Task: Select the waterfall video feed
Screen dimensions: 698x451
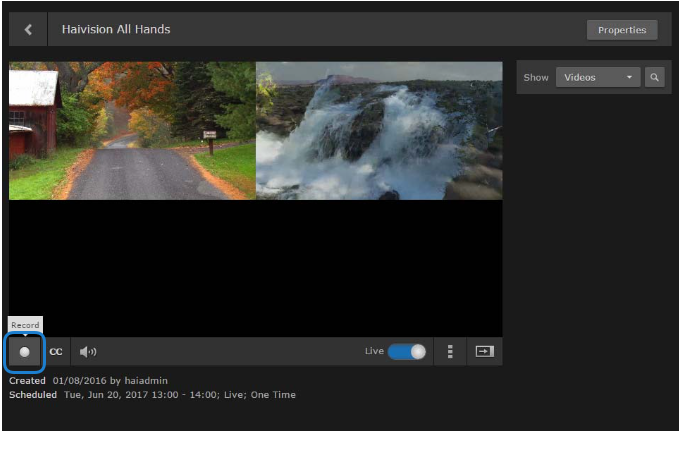Action: [379, 131]
